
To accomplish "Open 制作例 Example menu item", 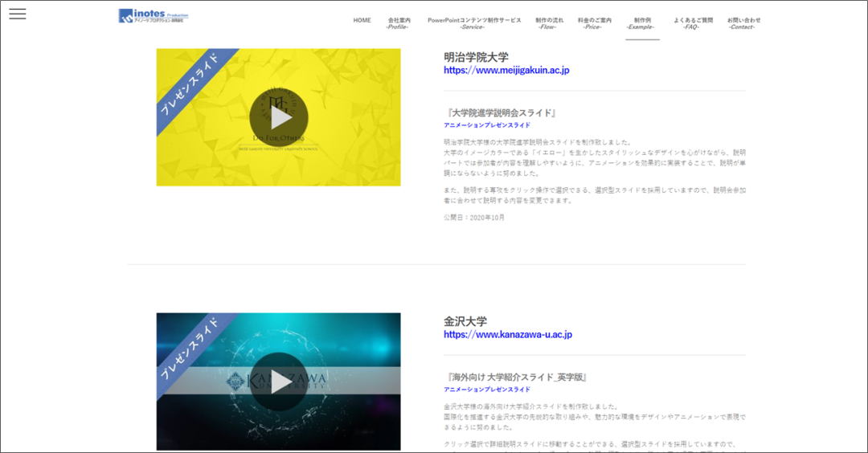I will (642, 23).
